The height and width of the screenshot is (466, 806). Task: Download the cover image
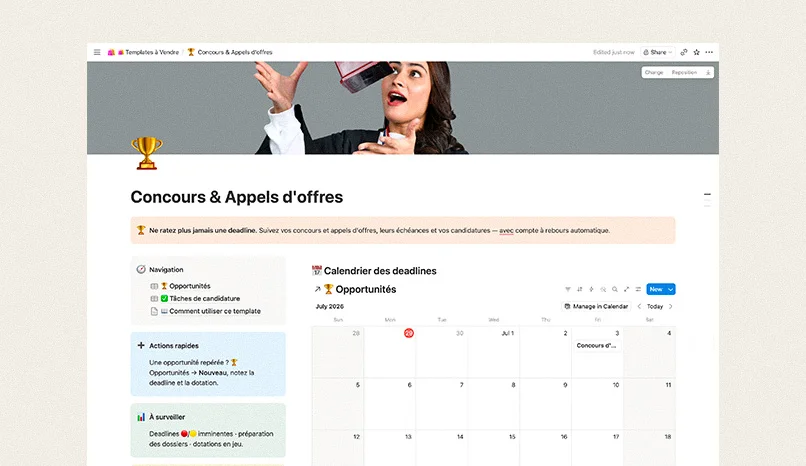[708, 72]
